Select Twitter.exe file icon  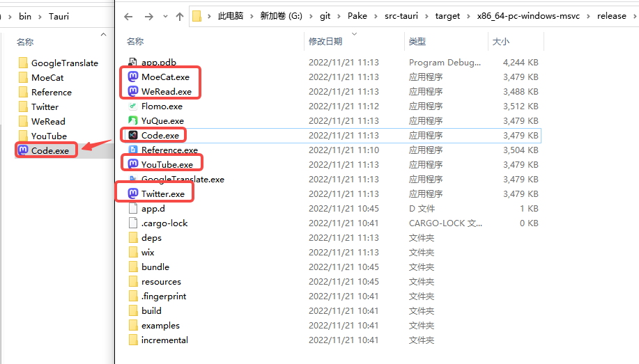click(x=133, y=193)
